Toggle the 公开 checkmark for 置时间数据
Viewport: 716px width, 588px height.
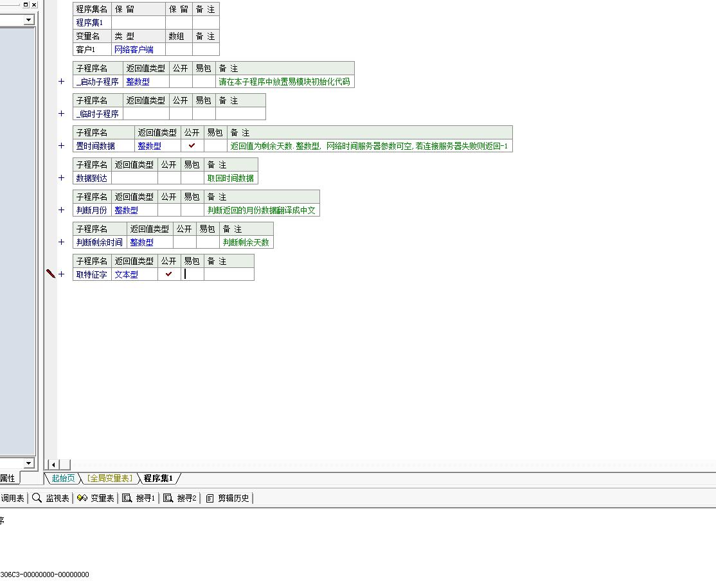pyautogui.click(x=192, y=146)
